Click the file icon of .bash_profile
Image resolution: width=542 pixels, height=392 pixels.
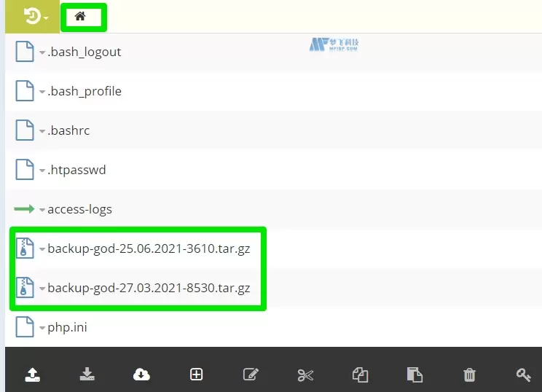(25, 91)
